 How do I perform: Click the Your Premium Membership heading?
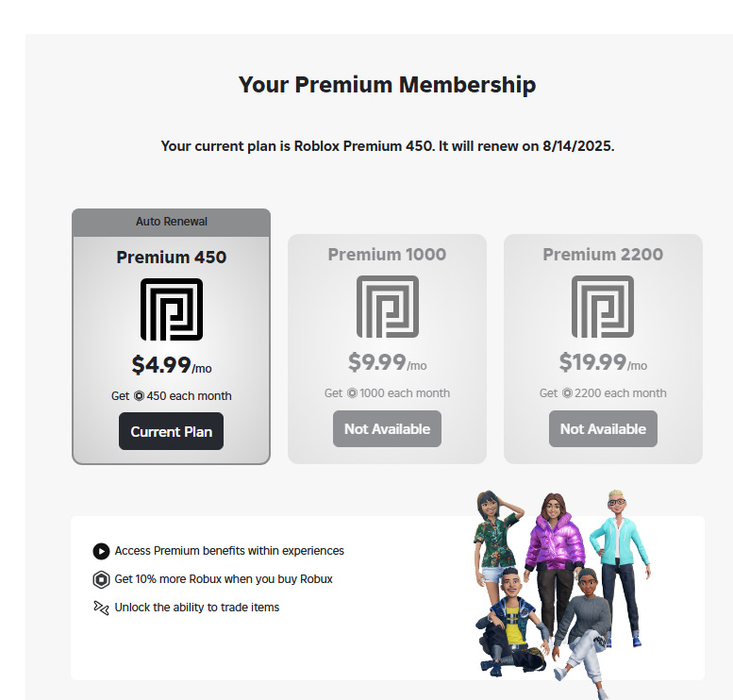coord(387,85)
